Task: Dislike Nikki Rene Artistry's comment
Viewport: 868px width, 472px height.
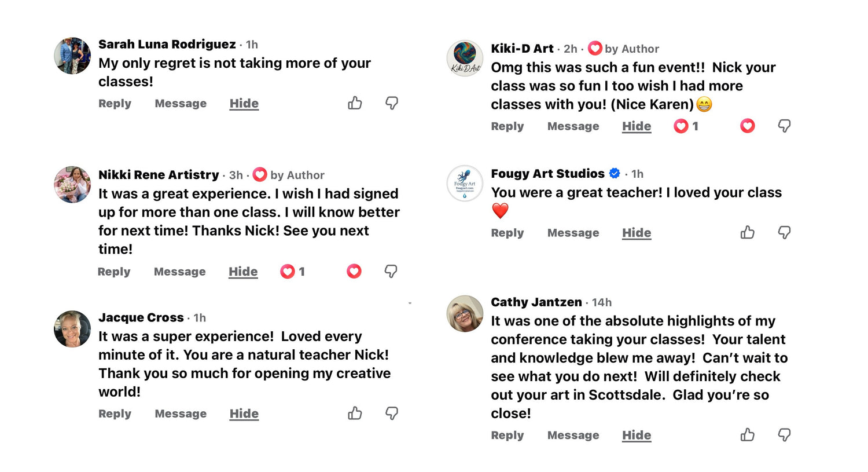Action: (391, 272)
